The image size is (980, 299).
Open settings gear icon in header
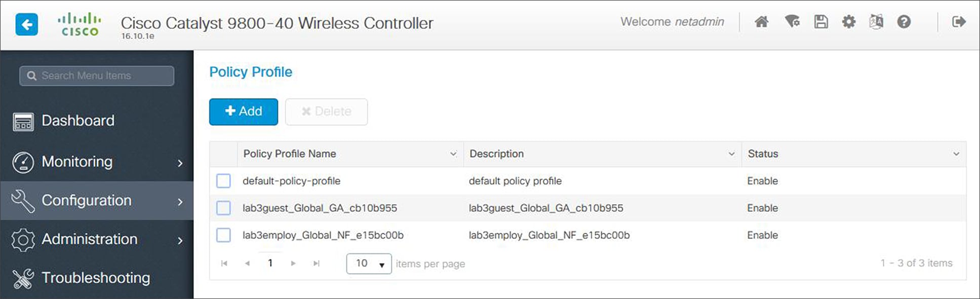[849, 22]
